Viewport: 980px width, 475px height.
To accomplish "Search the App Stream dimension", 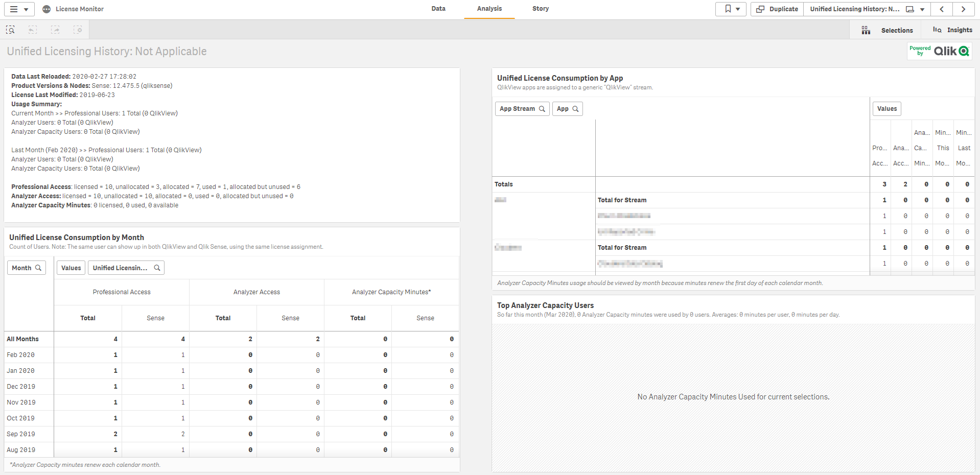I will [522, 109].
